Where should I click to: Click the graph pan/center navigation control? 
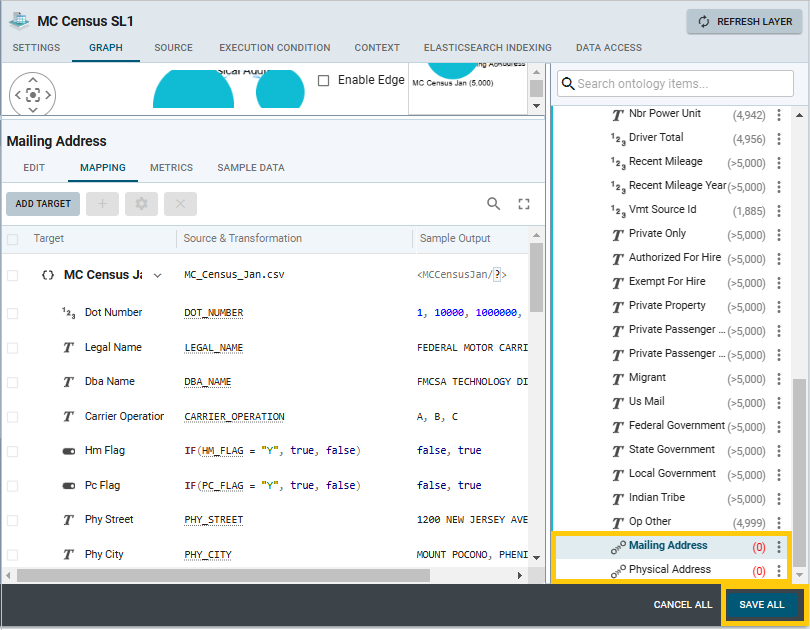click(x=32, y=95)
